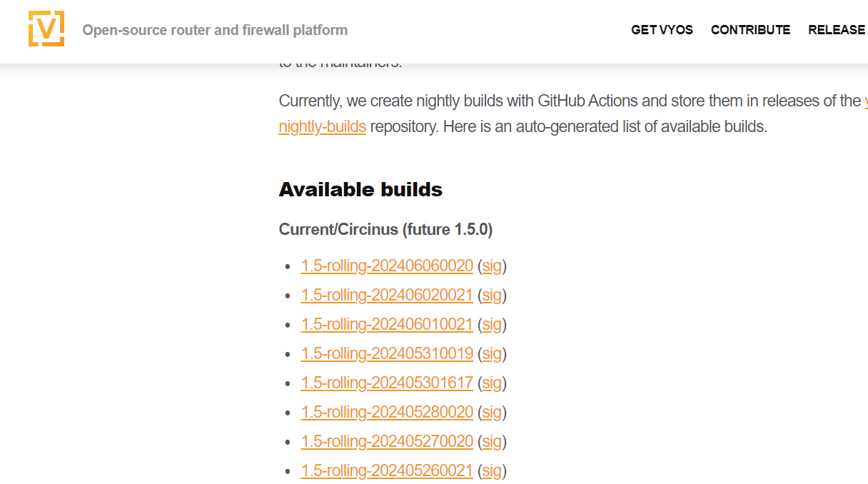Download build 1.5-rolling-202405270020
This screenshot has height=484, width=868.
tap(387, 442)
